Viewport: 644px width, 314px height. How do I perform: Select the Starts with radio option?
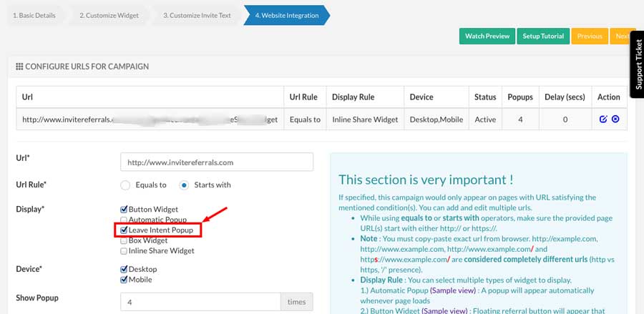coord(184,185)
